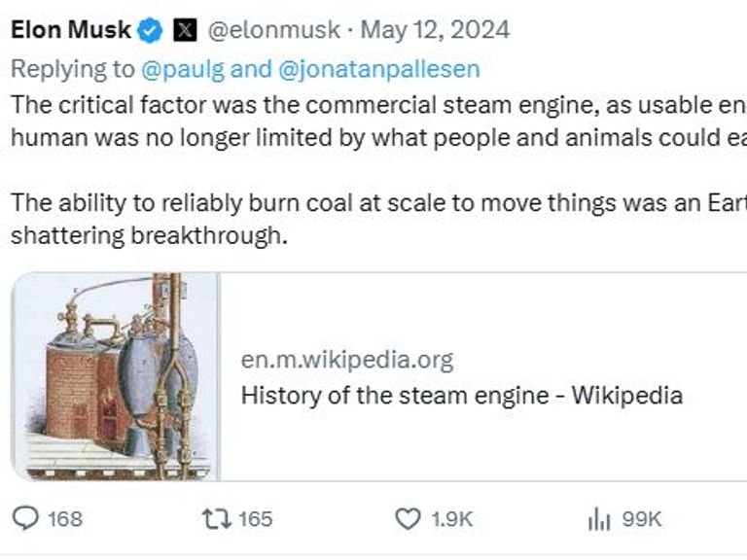Click the 165 reposts count
The height and width of the screenshot is (560, 747).
point(256,519)
